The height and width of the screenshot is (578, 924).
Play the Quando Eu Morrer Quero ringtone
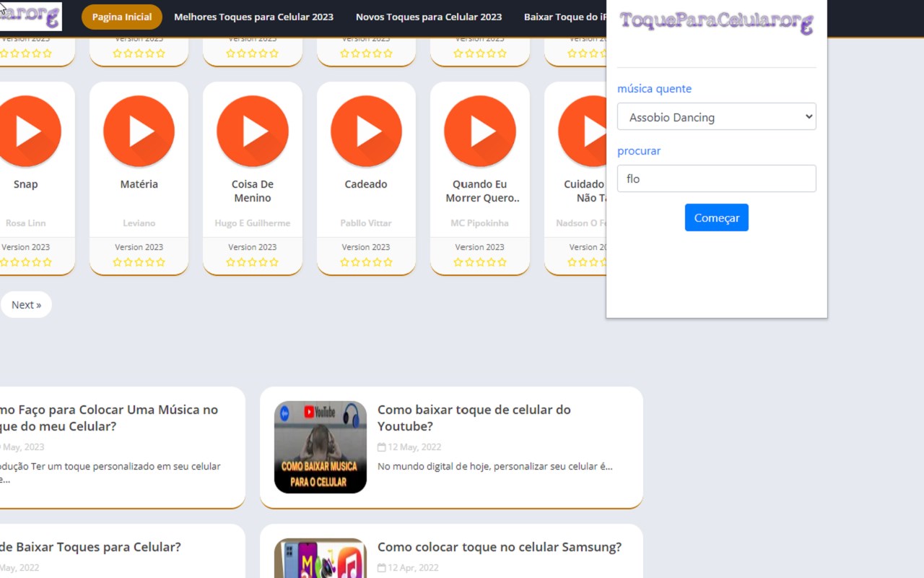point(480,131)
